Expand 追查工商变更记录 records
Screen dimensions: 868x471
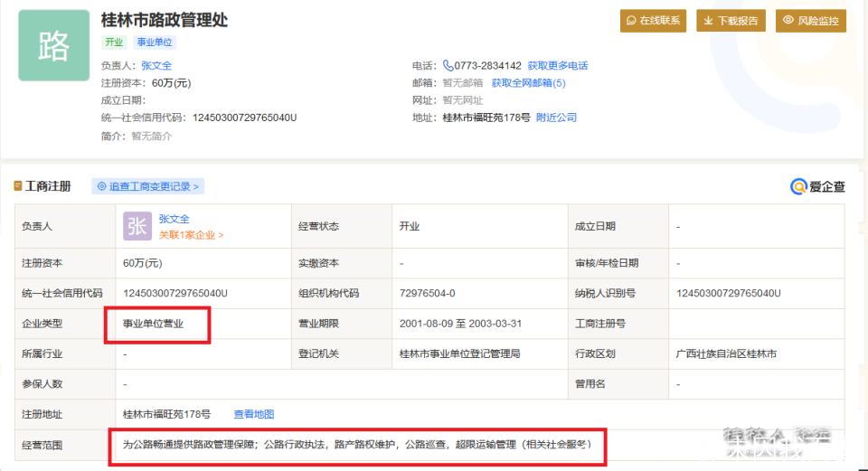tap(154, 187)
